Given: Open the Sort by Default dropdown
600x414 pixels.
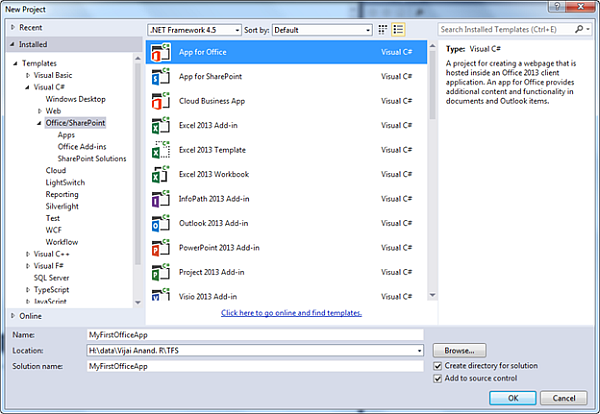Looking at the screenshot, I should click(322, 30).
